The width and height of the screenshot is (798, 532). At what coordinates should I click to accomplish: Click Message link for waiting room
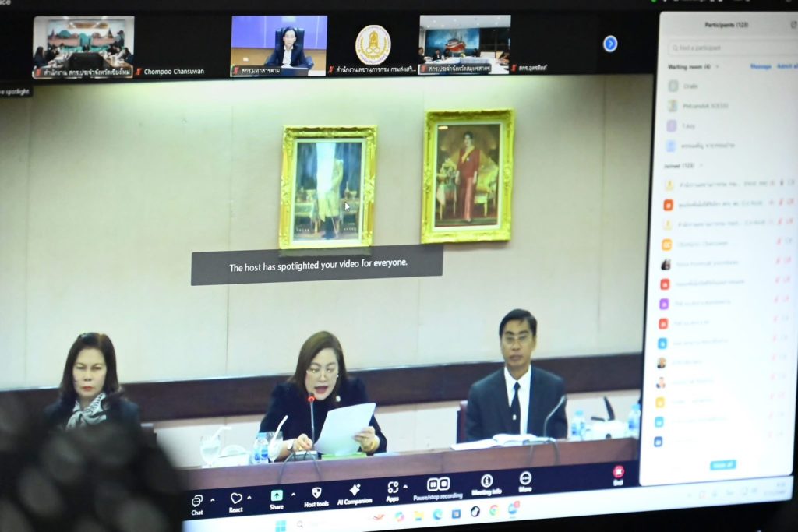(x=760, y=66)
